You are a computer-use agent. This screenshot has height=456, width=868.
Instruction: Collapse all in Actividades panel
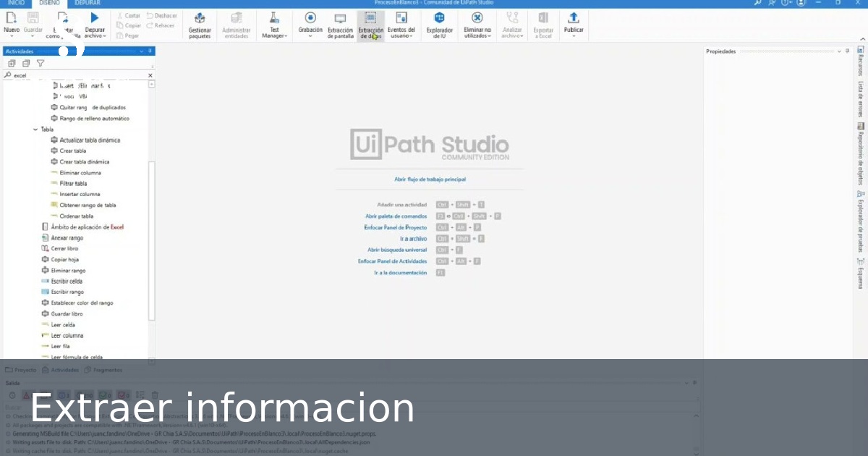coord(26,64)
